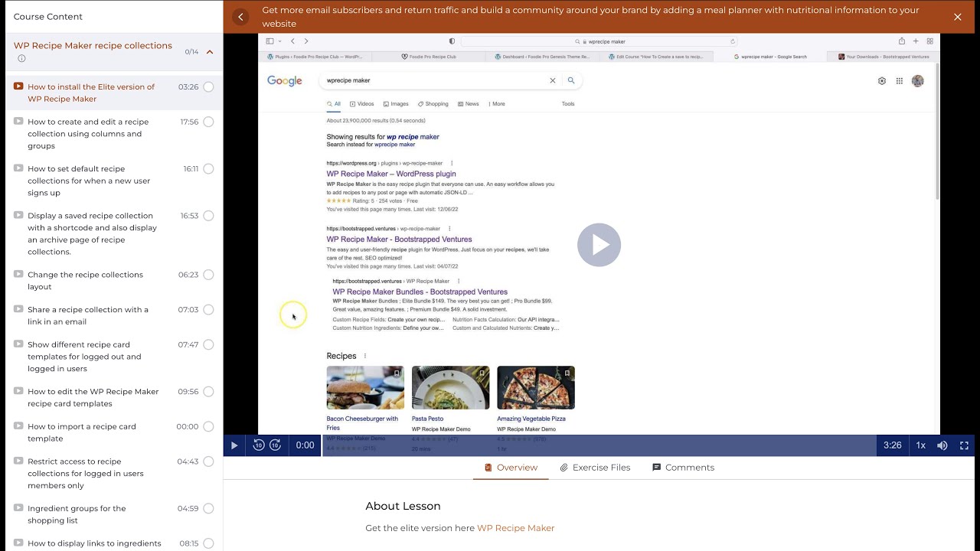This screenshot has height=551, width=980.
Task: Click the back chevron in the orange banner
Action: [x=241, y=17]
